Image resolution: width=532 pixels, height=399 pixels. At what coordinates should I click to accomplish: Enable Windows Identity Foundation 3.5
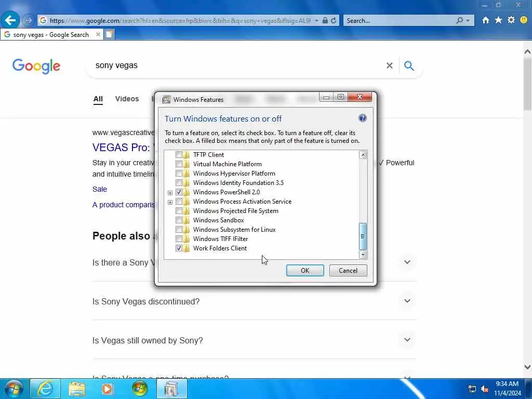point(179,183)
